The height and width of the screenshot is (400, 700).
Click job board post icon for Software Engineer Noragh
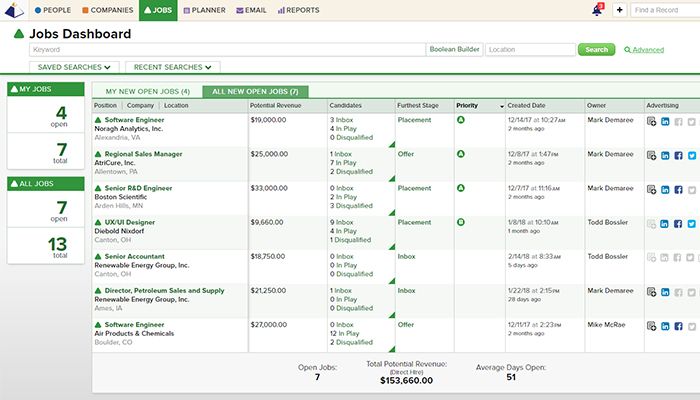(x=651, y=121)
